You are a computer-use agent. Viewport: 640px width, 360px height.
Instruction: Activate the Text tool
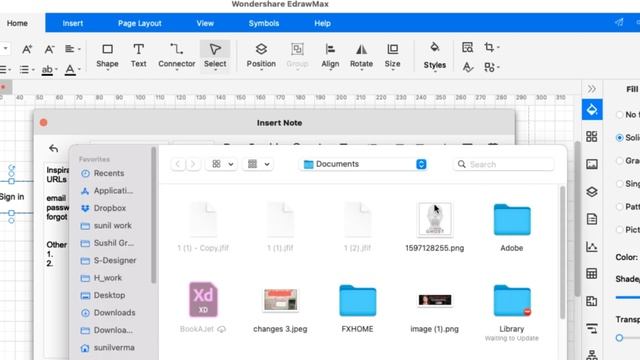click(x=138, y=56)
